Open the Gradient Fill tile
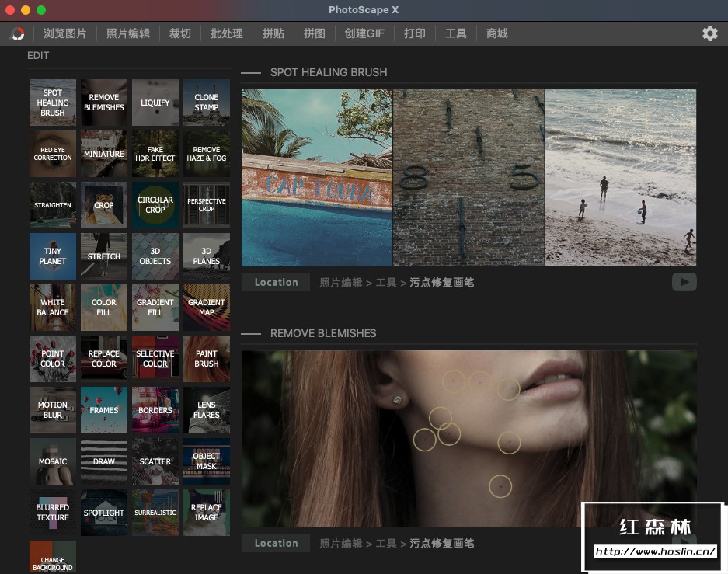The image size is (728, 574). [x=155, y=307]
